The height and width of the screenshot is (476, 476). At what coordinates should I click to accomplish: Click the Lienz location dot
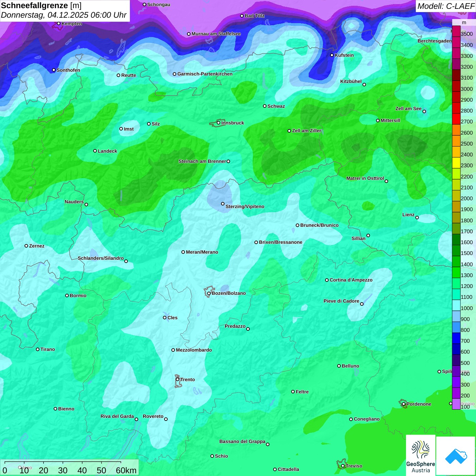[x=417, y=218]
